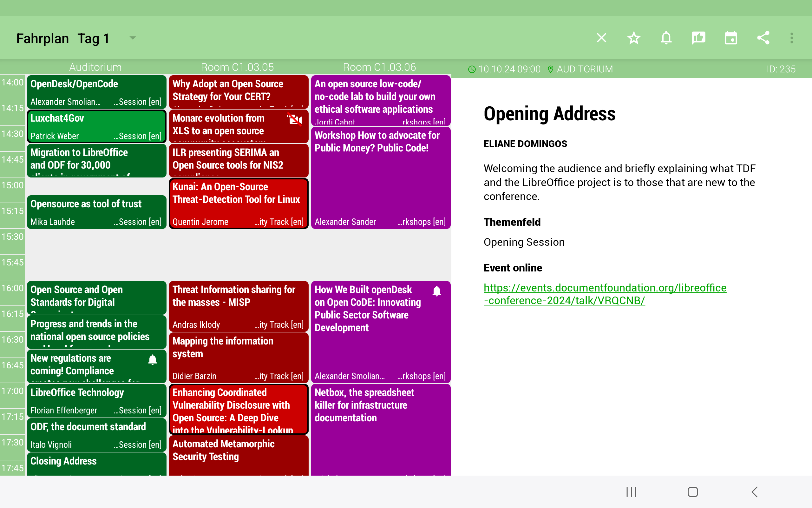Open Threat Information sharing MISP session
The height and width of the screenshot is (508, 812).
click(239, 306)
